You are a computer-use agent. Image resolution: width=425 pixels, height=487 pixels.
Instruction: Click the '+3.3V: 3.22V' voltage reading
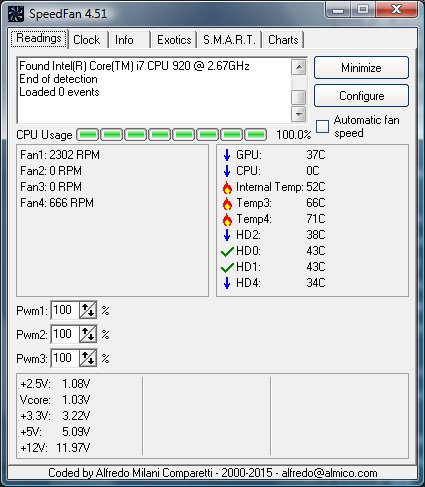tap(55, 416)
